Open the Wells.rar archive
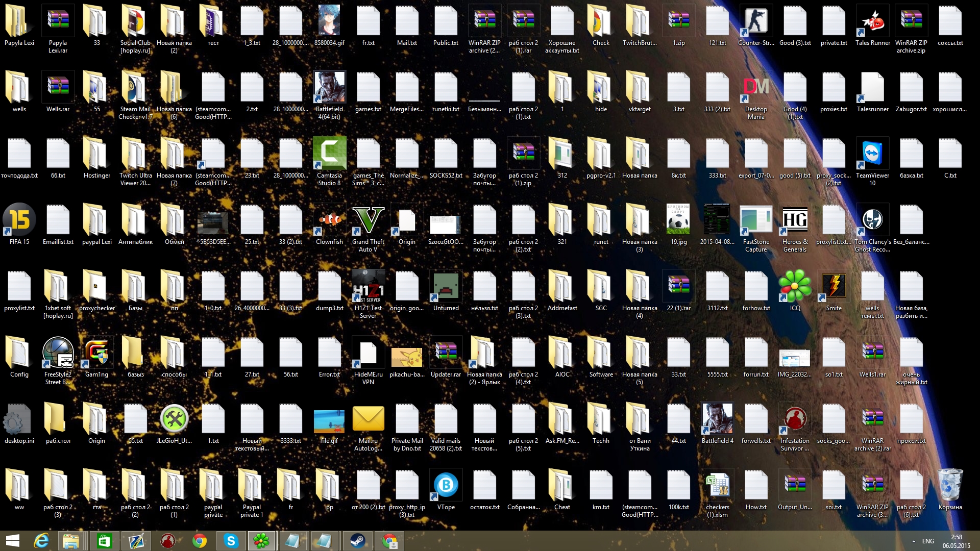Screen dimensions: 980x551 58,87
